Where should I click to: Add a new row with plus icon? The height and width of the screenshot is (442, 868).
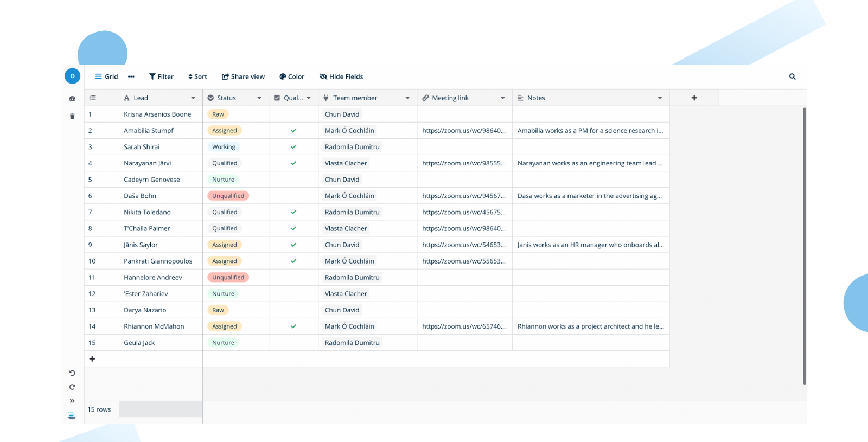click(x=92, y=359)
